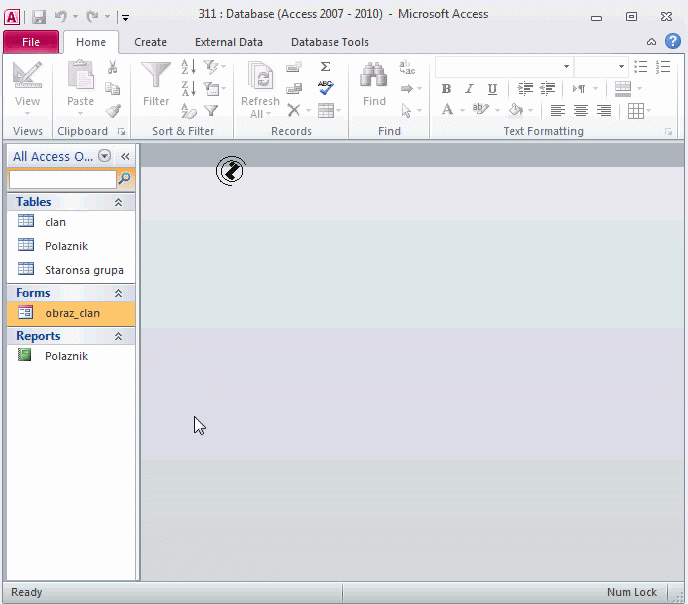
Task: Toggle Underline text formatting
Action: pyautogui.click(x=490, y=89)
